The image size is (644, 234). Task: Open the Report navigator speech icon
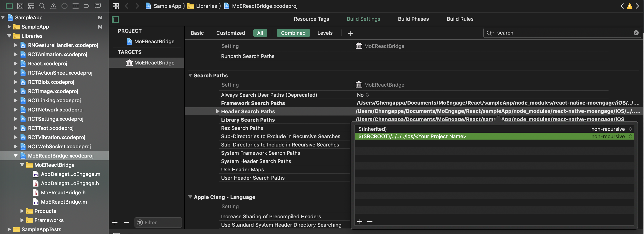[97, 6]
